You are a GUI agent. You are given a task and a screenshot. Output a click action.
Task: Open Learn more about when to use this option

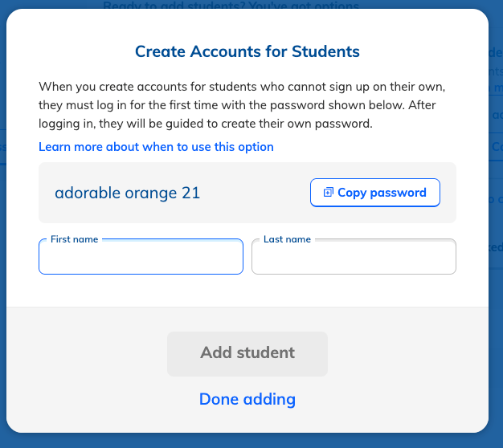pyautogui.click(x=156, y=147)
